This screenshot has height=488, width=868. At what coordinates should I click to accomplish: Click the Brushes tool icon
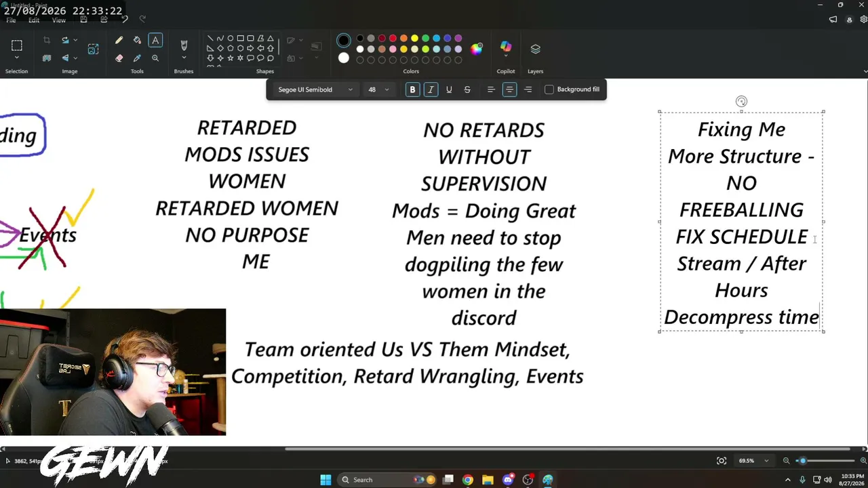click(184, 45)
